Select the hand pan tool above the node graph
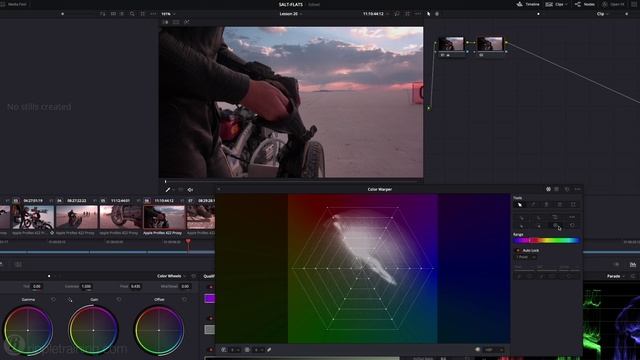This screenshot has height=360, width=640. (437, 14)
